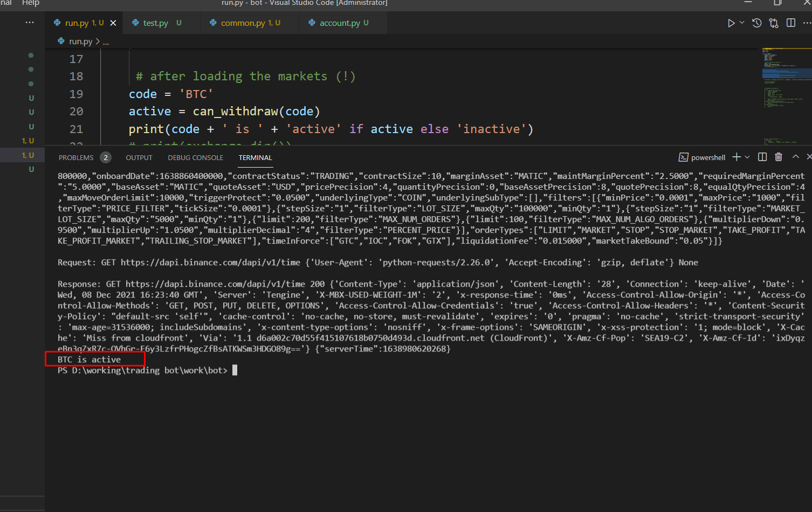The height and width of the screenshot is (512, 812).
Task: Select the powershell terminal prompt icon
Action: [x=683, y=157]
